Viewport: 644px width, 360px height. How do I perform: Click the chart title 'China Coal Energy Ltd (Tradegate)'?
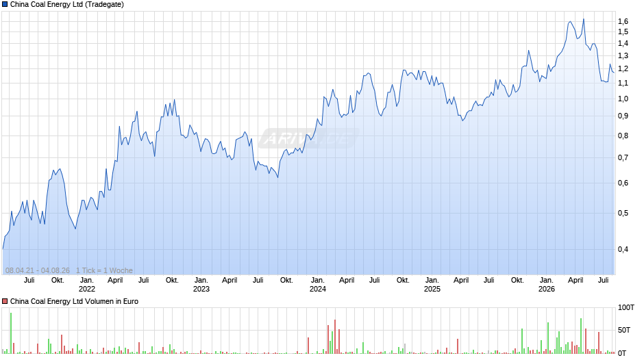67,5
